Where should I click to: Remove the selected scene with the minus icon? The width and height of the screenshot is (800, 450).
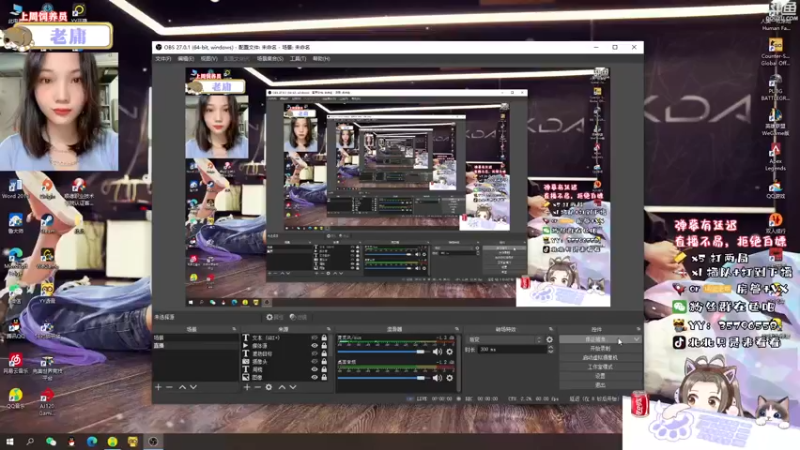coord(169,387)
